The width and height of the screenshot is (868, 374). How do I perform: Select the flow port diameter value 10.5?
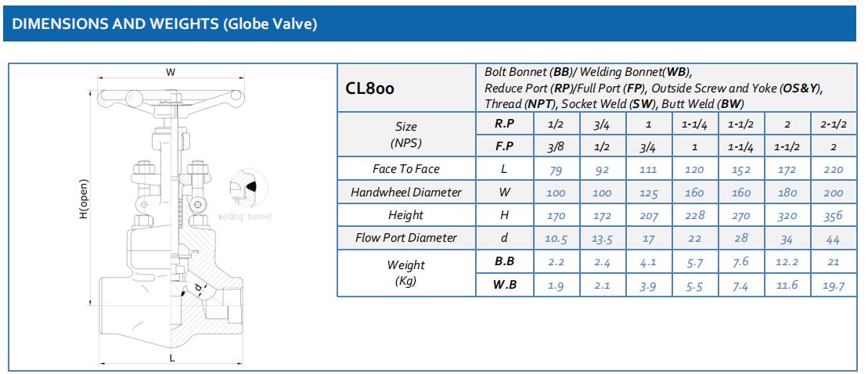(x=555, y=239)
